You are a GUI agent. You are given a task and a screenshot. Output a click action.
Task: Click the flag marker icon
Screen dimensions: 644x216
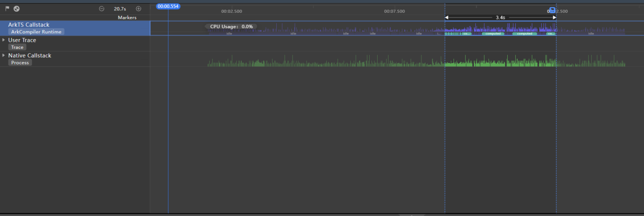pyautogui.click(x=7, y=8)
